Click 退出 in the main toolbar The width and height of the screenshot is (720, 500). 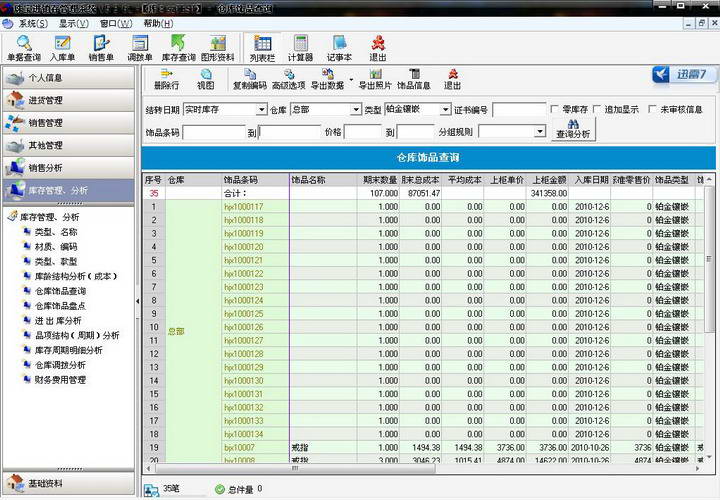click(x=377, y=48)
